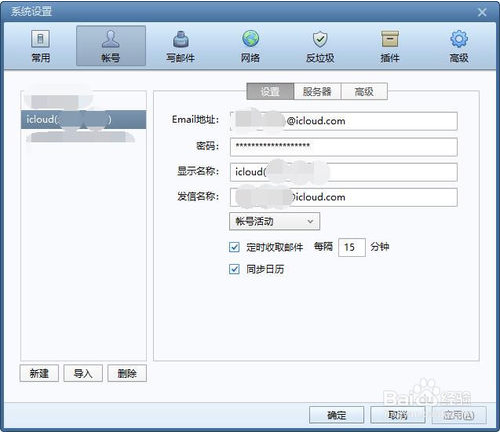Click the 显示名称 input field
The width and height of the screenshot is (501, 432).
(x=344, y=172)
